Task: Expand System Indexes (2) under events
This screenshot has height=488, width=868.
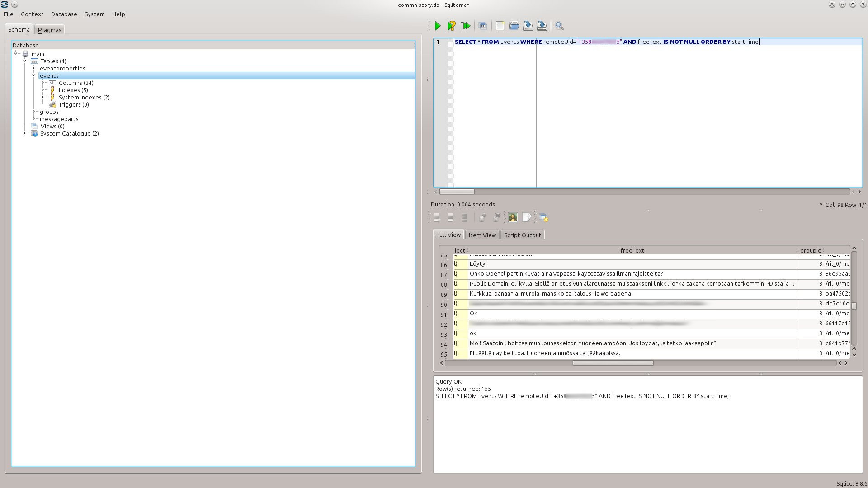Action: tap(43, 97)
